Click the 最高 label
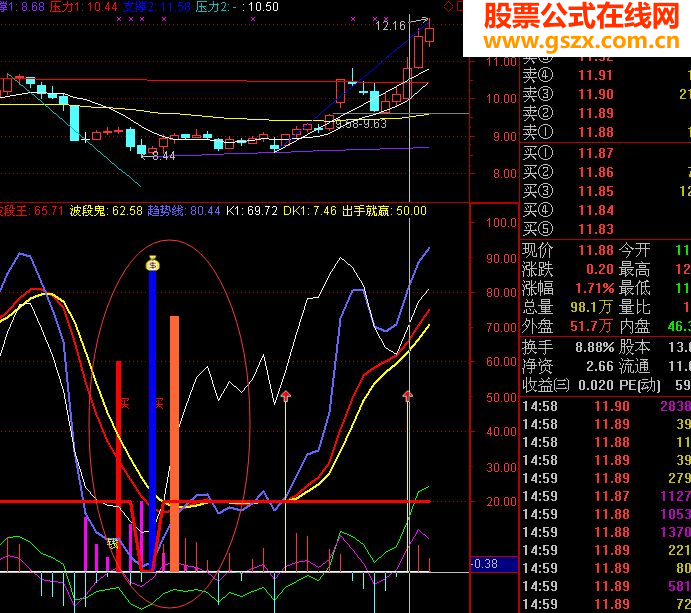Image resolution: width=691 pixels, height=613 pixels. coord(635,269)
